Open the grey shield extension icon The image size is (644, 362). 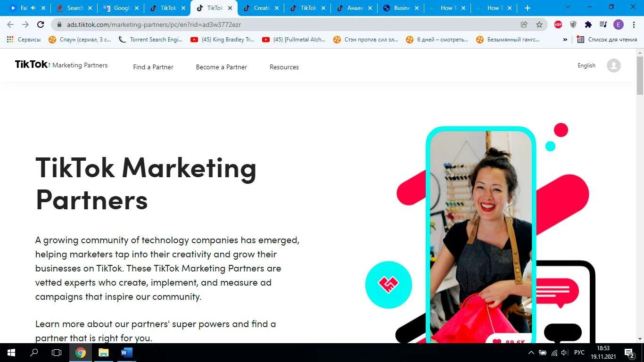click(573, 25)
